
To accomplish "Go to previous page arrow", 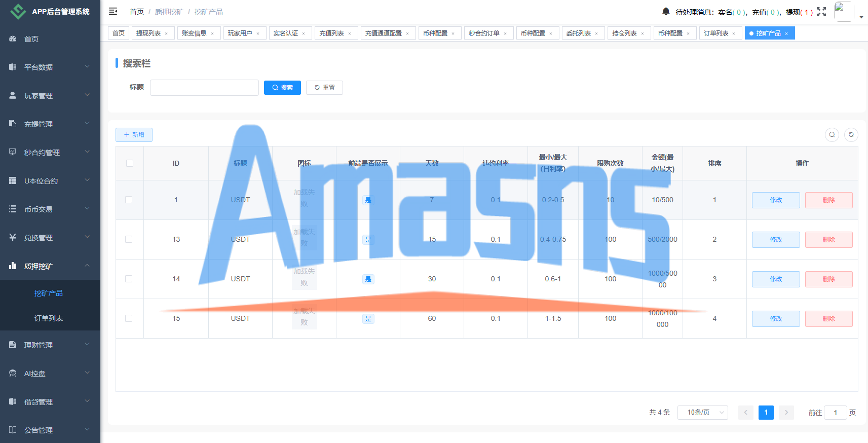I will point(745,413).
